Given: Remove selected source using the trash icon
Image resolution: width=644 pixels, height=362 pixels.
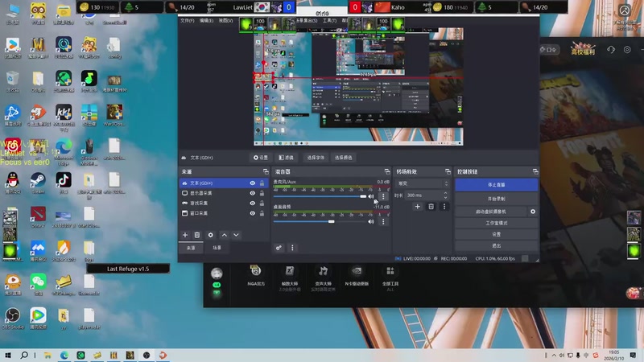Looking at the screenshot, I should coord(197,235).
